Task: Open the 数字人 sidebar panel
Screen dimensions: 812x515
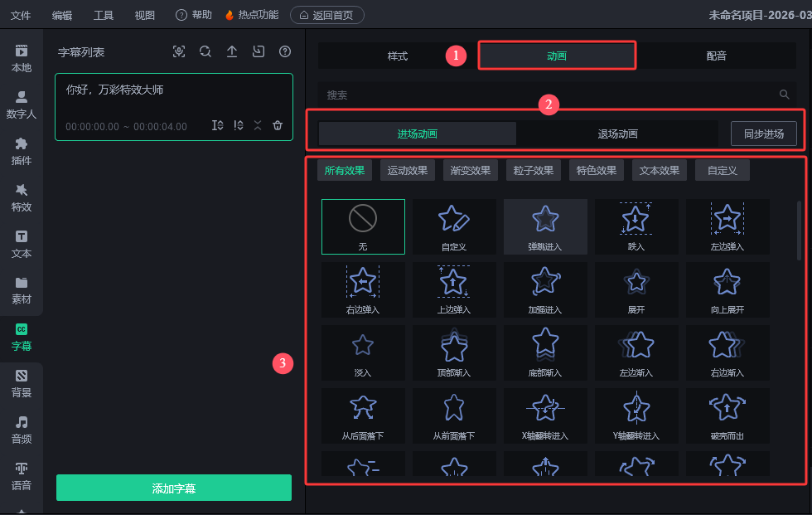Action: tap(22, 104)
